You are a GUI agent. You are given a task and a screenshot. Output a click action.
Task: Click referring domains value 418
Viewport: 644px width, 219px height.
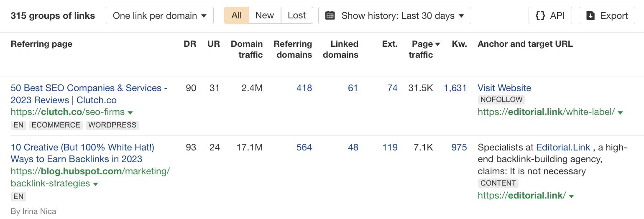304,88
